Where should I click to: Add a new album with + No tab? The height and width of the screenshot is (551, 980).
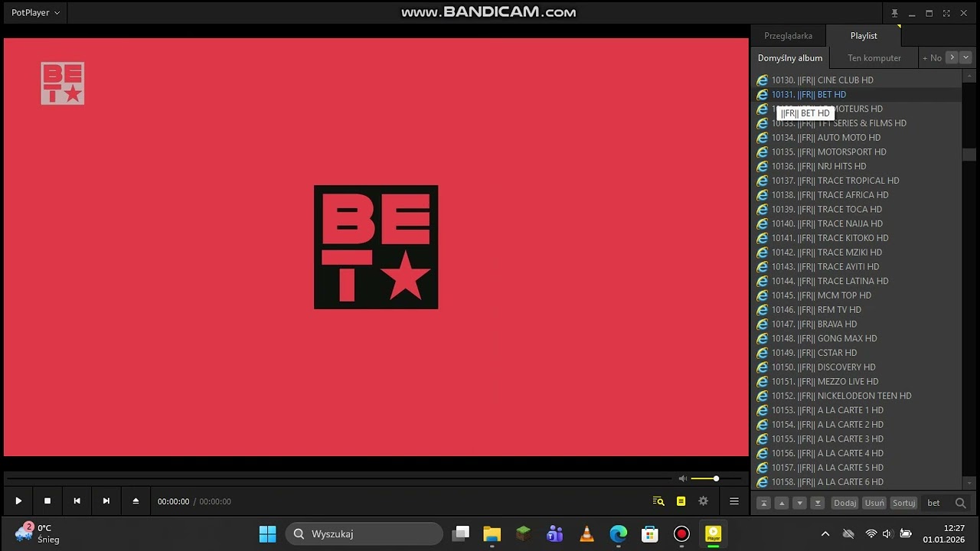(932, 57)
